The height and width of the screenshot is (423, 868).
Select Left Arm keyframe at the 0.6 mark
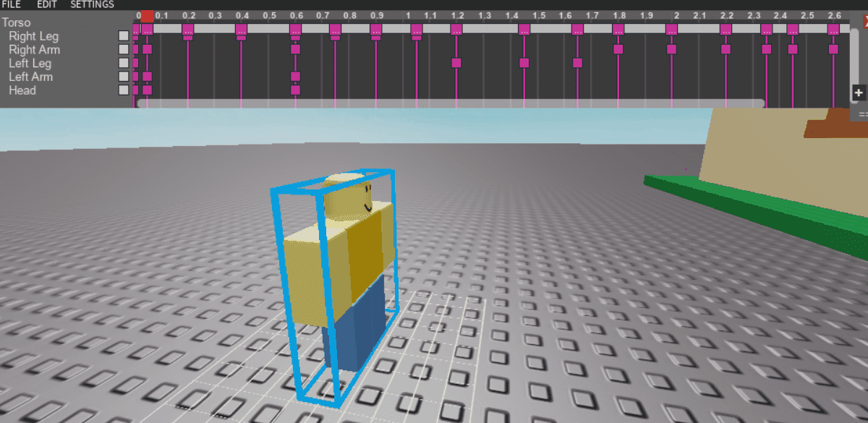295,76
